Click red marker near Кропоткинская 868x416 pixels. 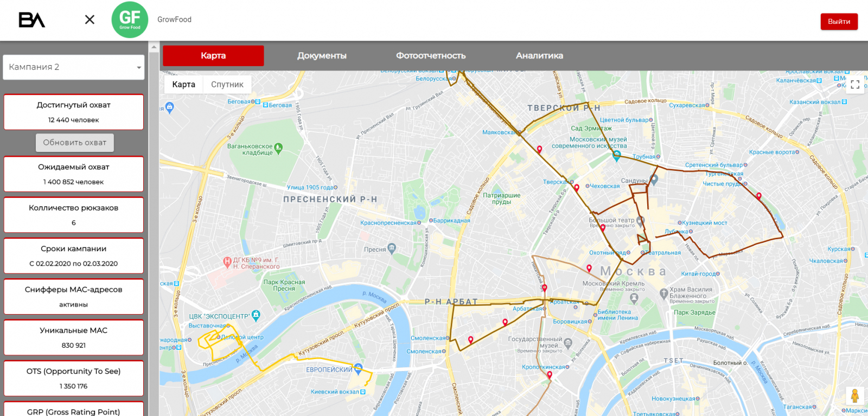coord(550,375)
